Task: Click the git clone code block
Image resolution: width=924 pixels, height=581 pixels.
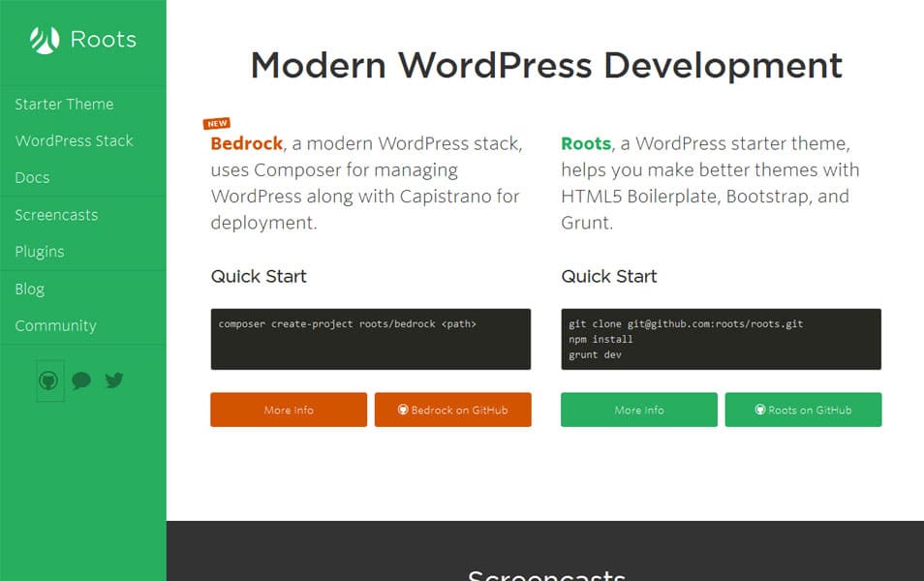Action: point(722,340)
